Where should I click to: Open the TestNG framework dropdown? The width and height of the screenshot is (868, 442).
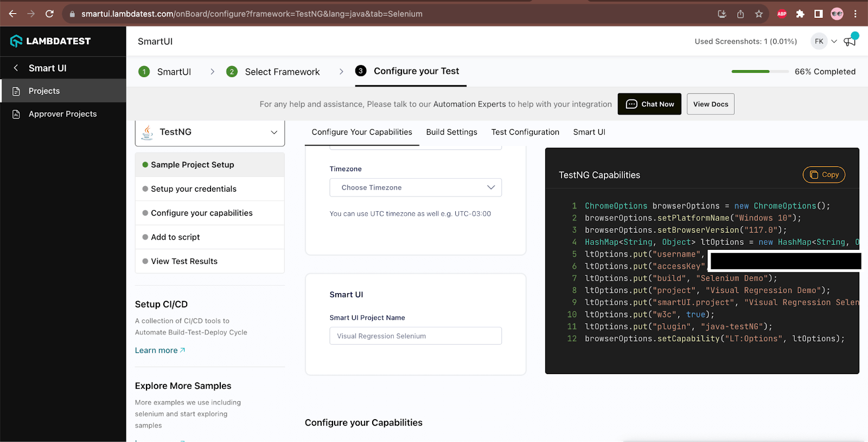tap(210, 132)
